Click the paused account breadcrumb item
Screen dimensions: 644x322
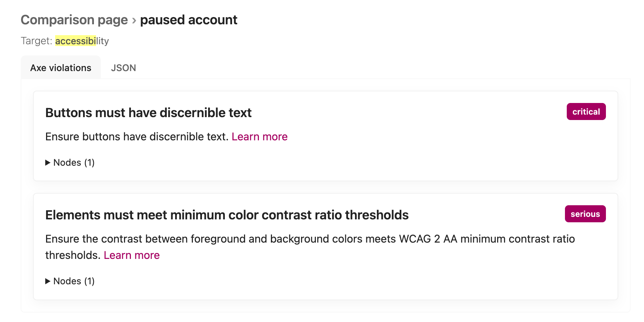tap(189, 20)
